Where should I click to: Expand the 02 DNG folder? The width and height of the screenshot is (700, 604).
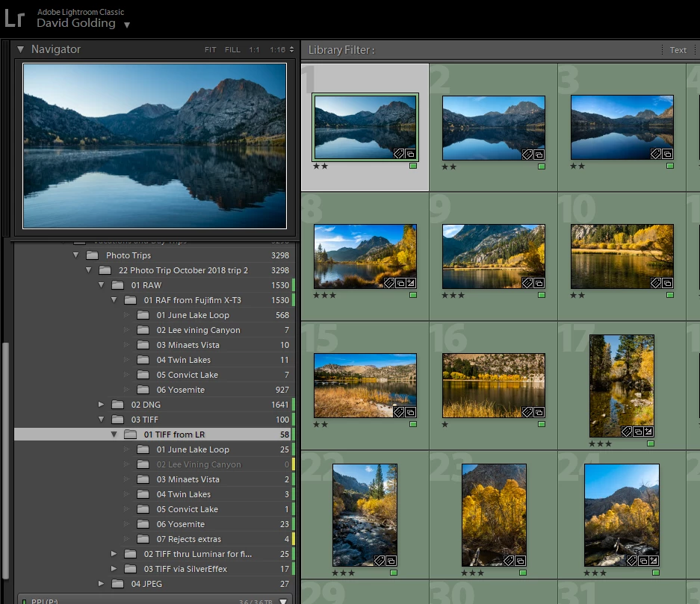point(102,405)
